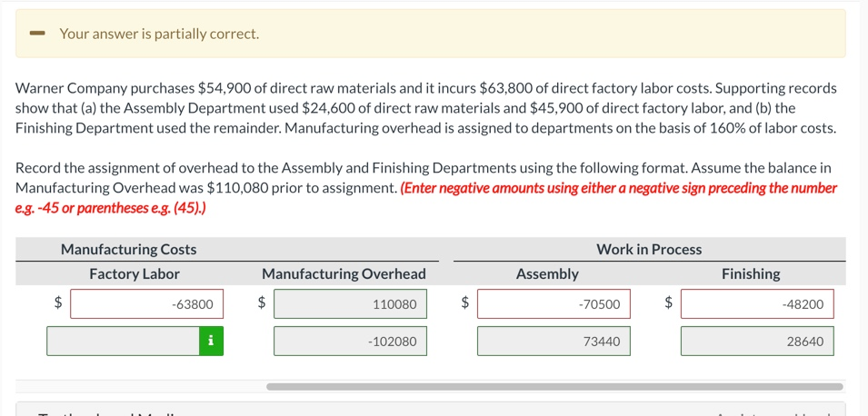This screenshot has width=868, height=416.
Task: Click the dash icon beside partially correct message
Action: click(x=37, y=34)
